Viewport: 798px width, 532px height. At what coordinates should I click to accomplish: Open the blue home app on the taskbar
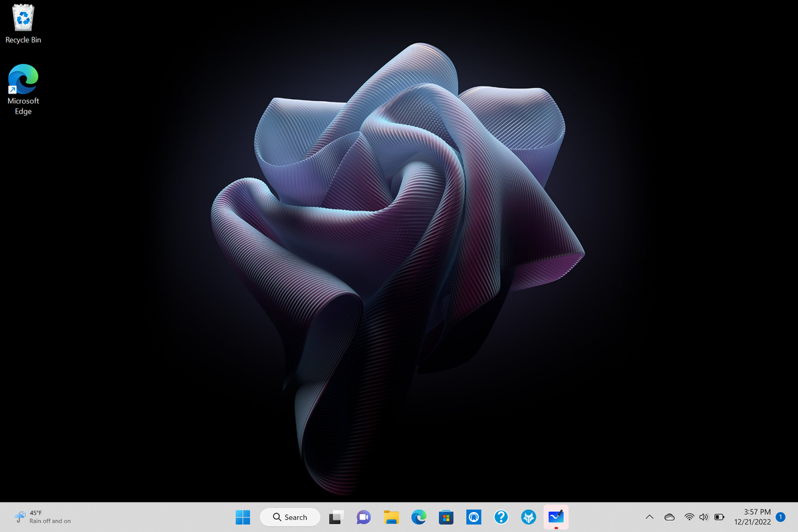[473, 517]
